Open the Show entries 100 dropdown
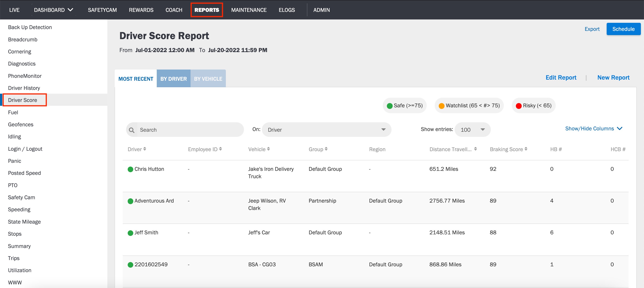 472,130
